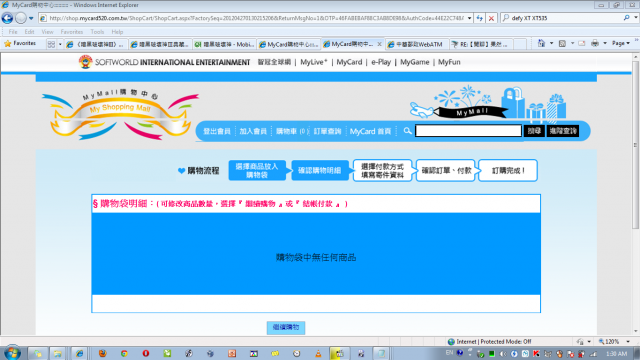Open a new blank tab
Screen dimensions: 640x360
(x=520, y=44)
